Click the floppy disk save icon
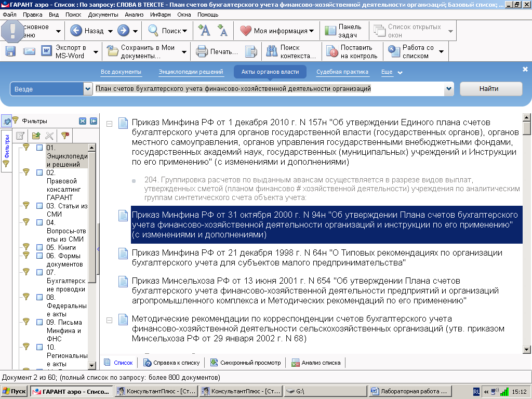 (10, 51)
